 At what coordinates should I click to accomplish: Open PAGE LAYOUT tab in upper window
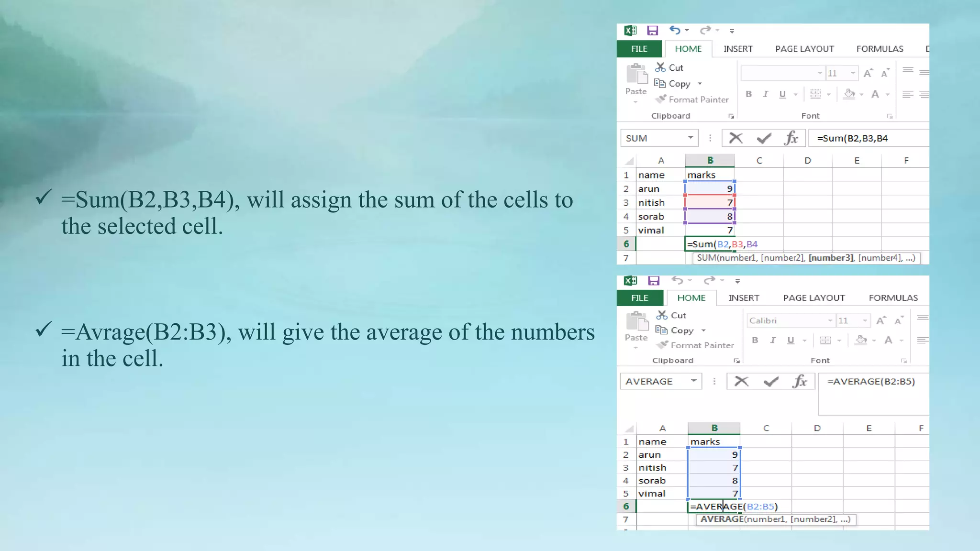point(804,49)
